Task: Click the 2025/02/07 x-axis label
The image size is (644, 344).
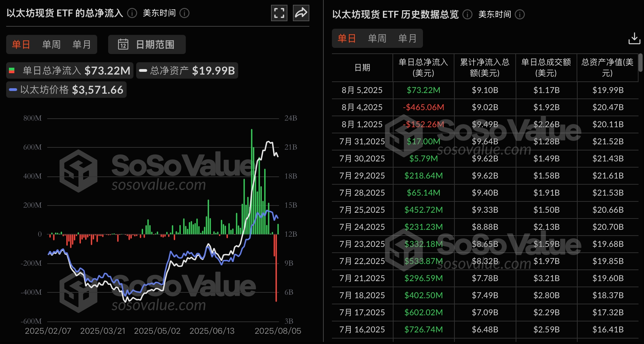Action: 48,331
